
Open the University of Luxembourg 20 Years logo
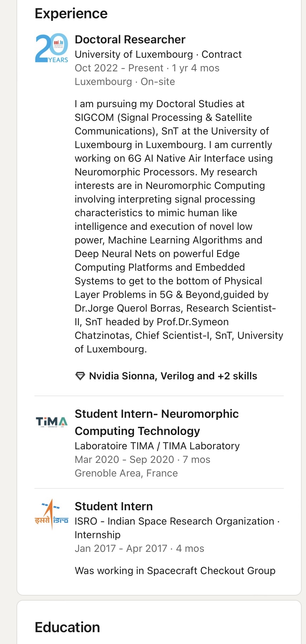click(x=52, y=48)
